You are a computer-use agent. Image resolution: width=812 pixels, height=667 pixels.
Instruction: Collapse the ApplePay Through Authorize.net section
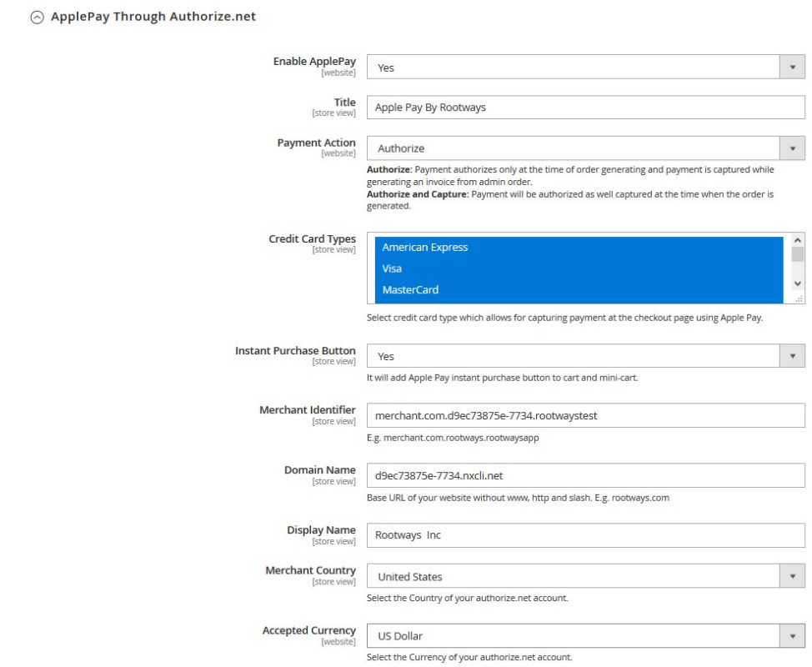pyautogui.click(x=37, y=17)
